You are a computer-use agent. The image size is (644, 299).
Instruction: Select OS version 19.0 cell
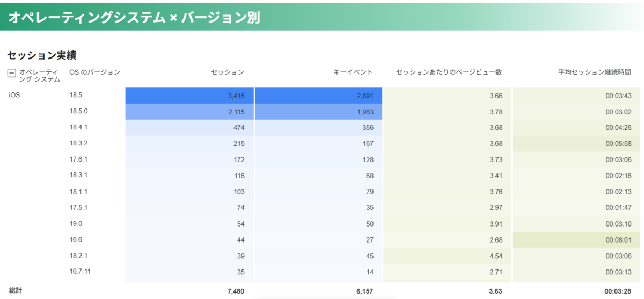pyautogui.click(x=76, y=223)
